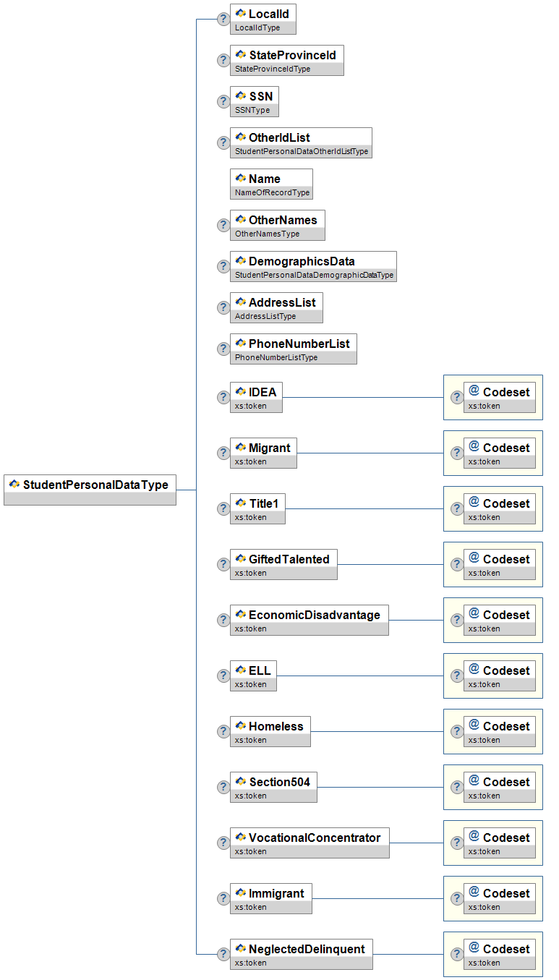Click the OtherNamesType type label
559x980 pixels.
[x=267, y=234]
